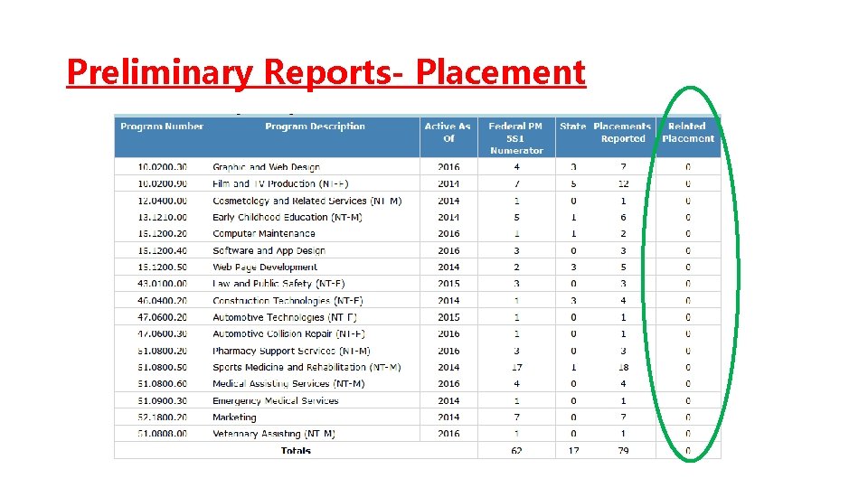Click program number 51.0900.30
This screenshot has width=868, height=488.
pos(162,400)
